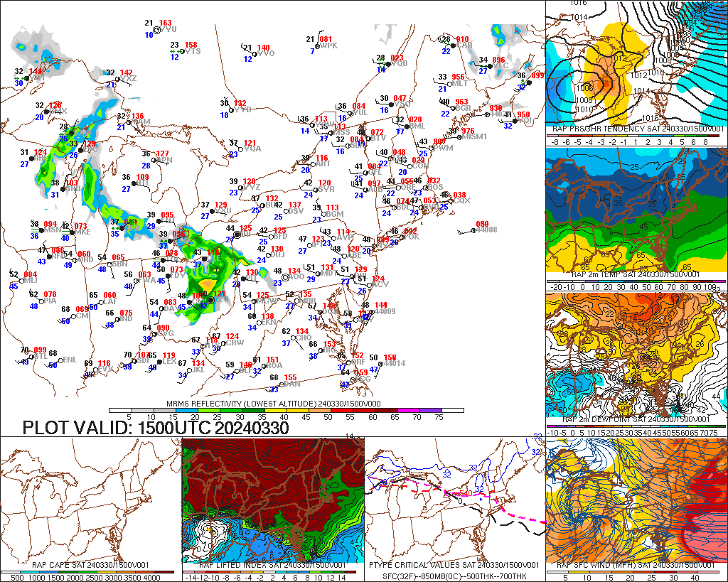Select the ORD station label
Screen dimensions: 728x582
(86, 260)
